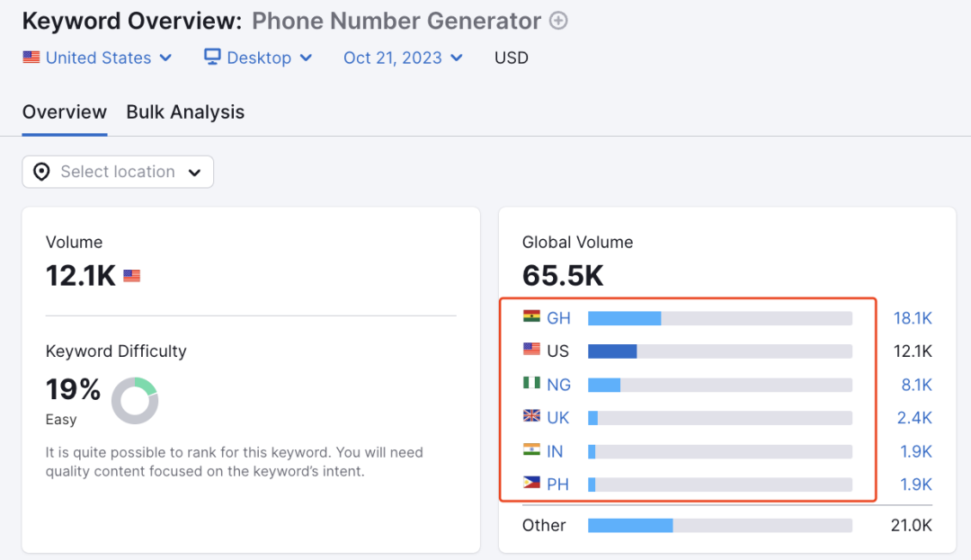The height and width of the screenshot is (560, 971).
Task: Open the 18.1K volume link
Action: point(913,318)
